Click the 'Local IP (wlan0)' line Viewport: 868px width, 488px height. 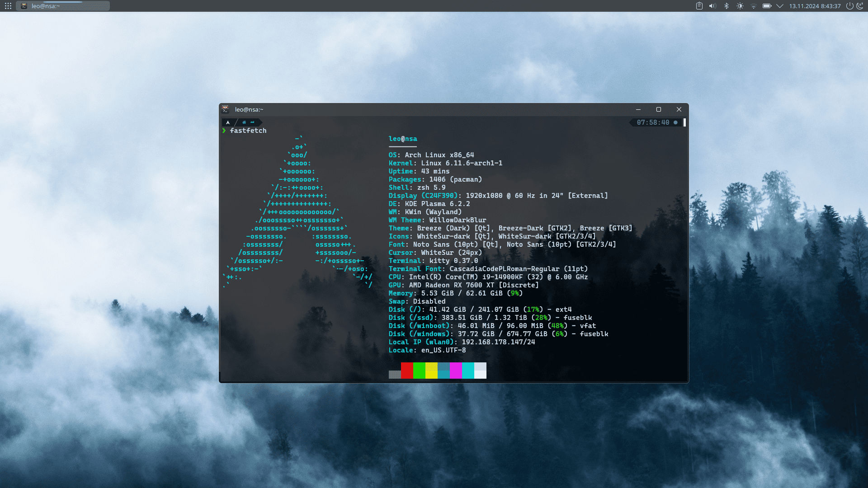point(462,342)
